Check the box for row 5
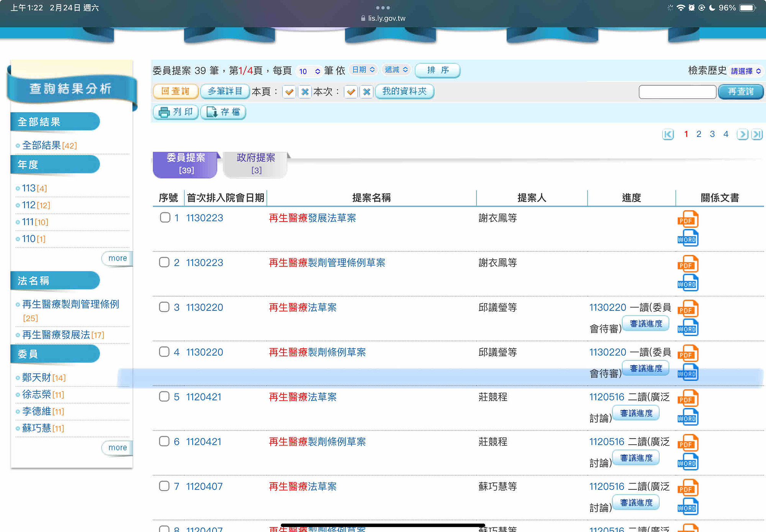Image resolution: width=766 pixels, height=532 pixels. [164, 397]
